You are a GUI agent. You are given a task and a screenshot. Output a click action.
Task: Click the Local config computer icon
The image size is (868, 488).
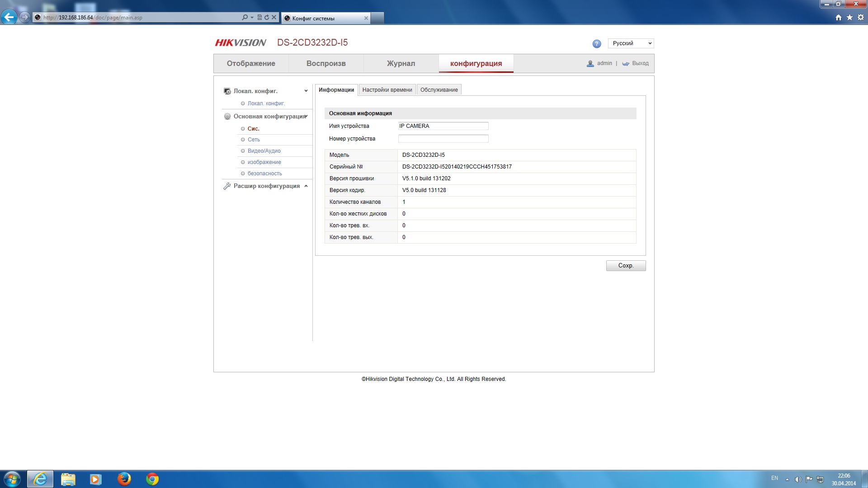[227, 91]
